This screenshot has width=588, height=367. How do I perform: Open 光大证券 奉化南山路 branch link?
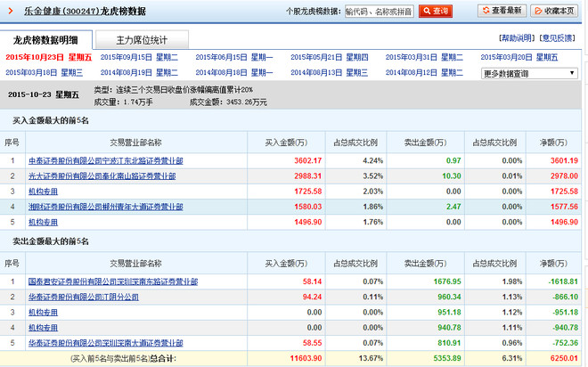(x=106, y=175)
